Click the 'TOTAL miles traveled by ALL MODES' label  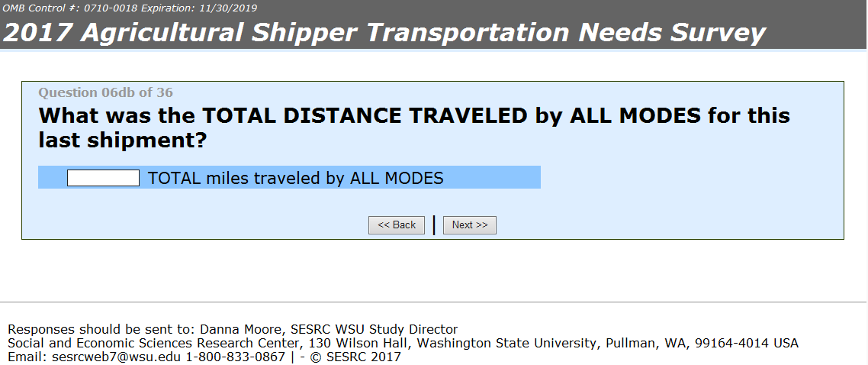295,178
